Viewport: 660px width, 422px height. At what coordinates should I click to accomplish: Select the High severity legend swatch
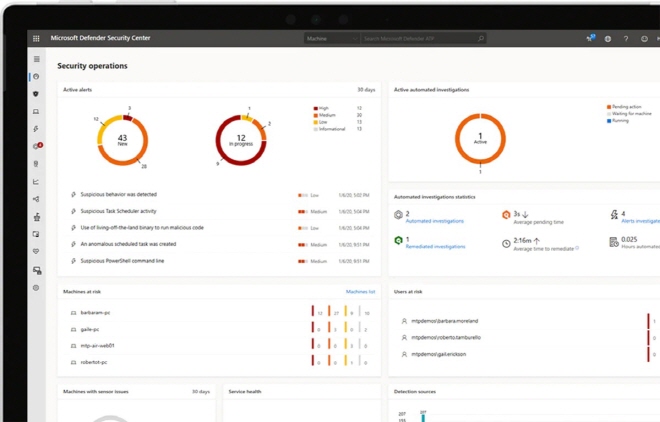coord(316,109)
